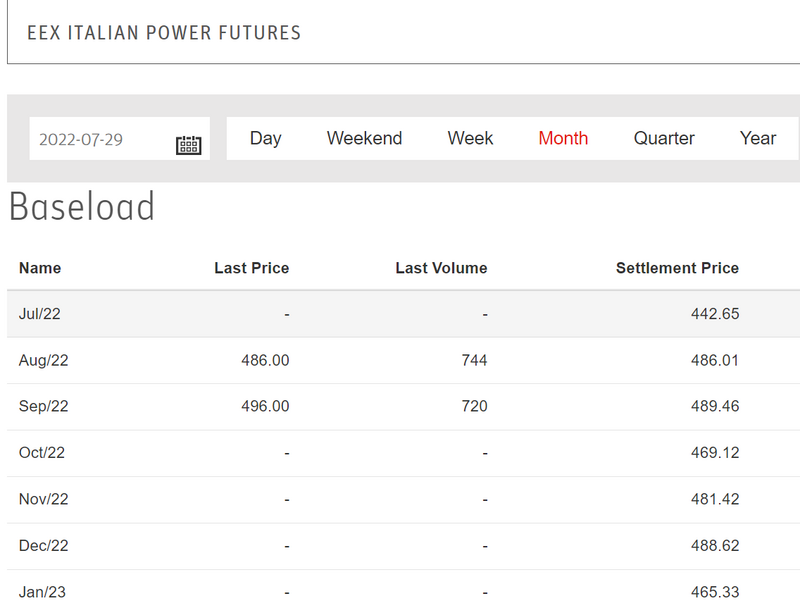Click the Name column header
Image resolution: width=800 pixels, height=608 pixels.
40,268
